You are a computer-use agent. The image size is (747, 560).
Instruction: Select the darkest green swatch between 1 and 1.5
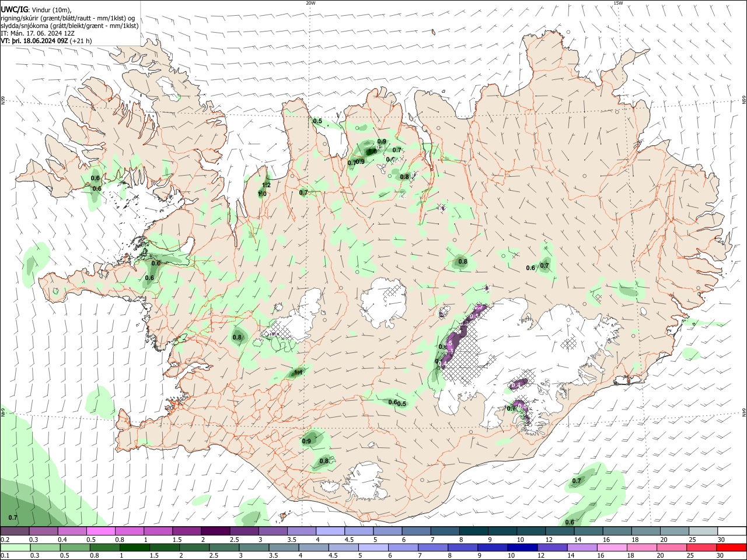coord(134,548)
